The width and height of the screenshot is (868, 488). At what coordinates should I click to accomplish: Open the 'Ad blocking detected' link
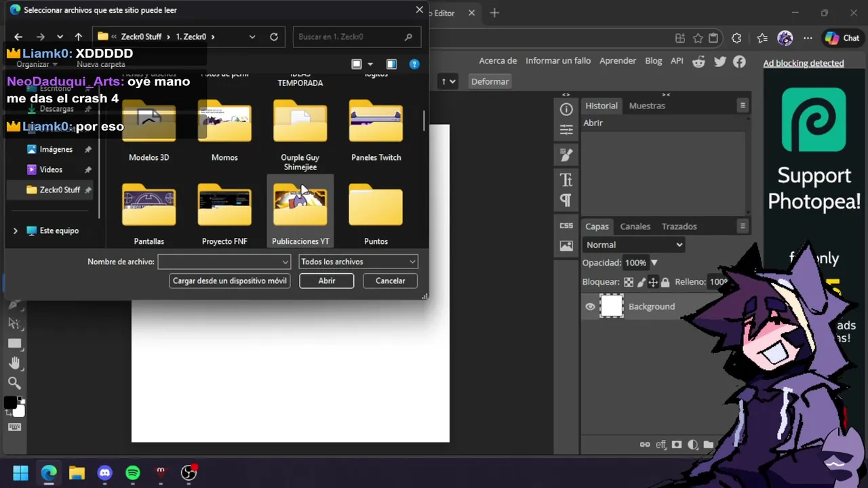(x=804, y=63)
